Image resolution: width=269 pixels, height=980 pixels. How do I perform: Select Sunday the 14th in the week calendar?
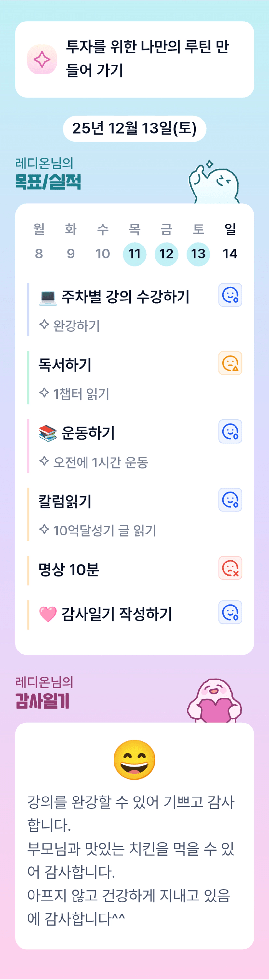pyautogui.click(x=230, y=254)
